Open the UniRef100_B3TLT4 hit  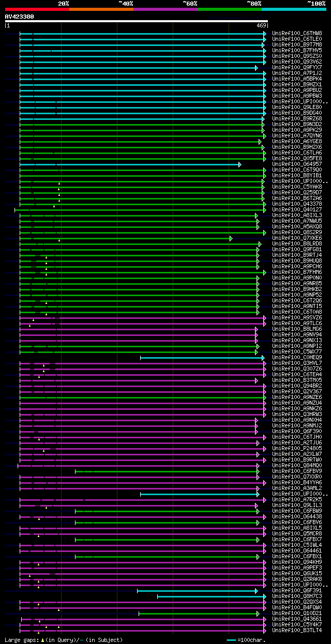pos(297,631)
